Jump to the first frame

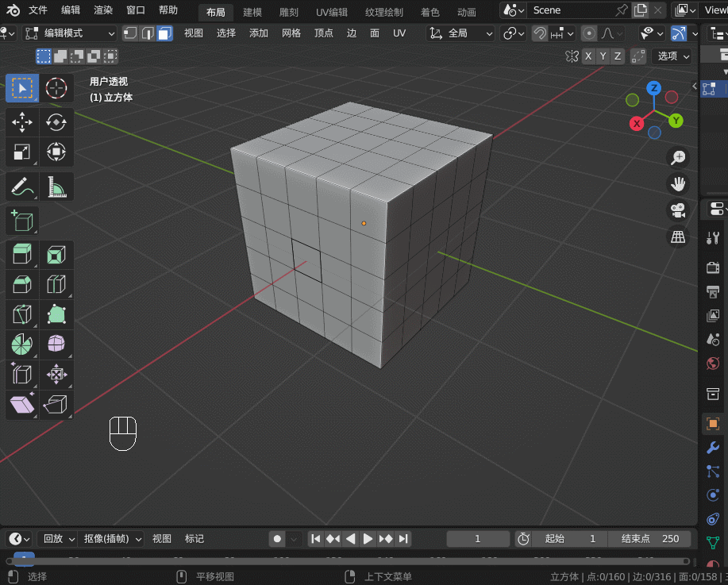pos(316,539)
